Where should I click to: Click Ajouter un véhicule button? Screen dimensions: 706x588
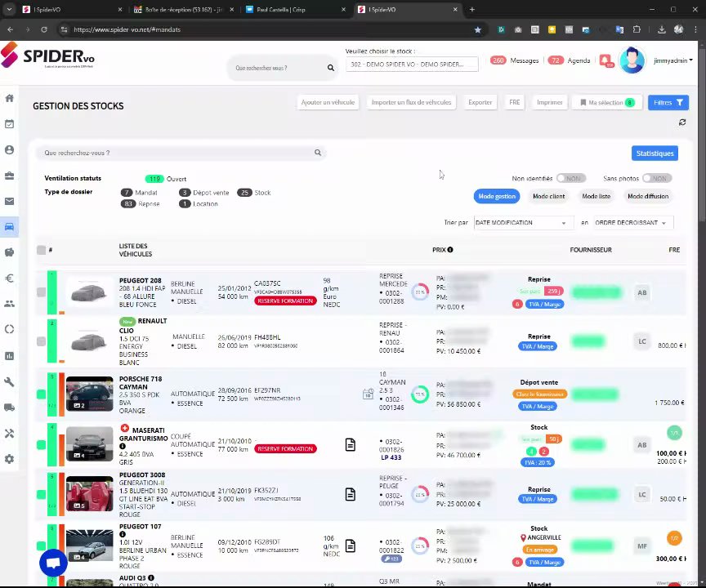point(328,103)
